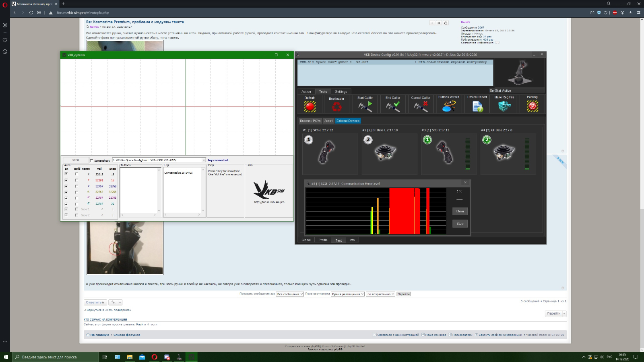
Task: Click the 'Ответить' reply button
Action: tap(95, 302)
